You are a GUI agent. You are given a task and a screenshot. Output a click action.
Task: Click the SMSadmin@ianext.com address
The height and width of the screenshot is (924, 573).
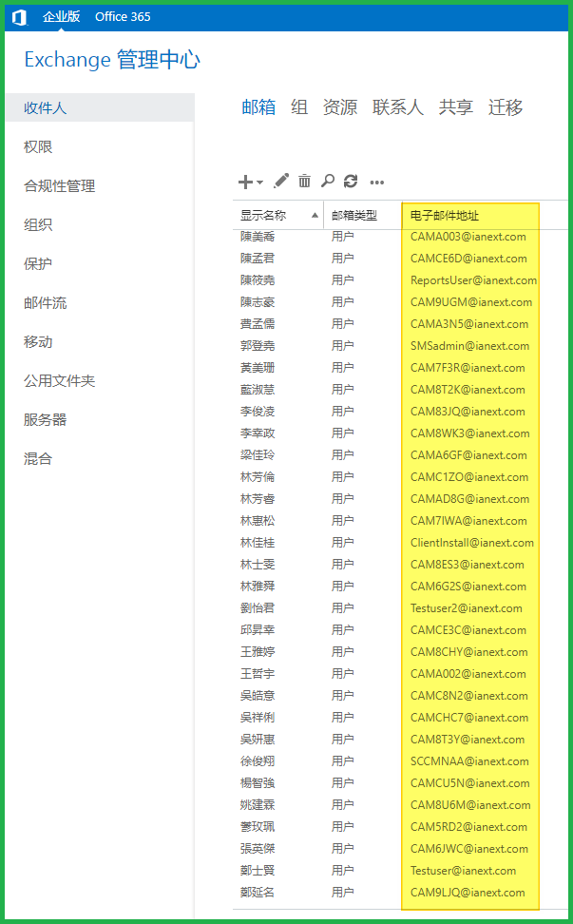point(469,346)
